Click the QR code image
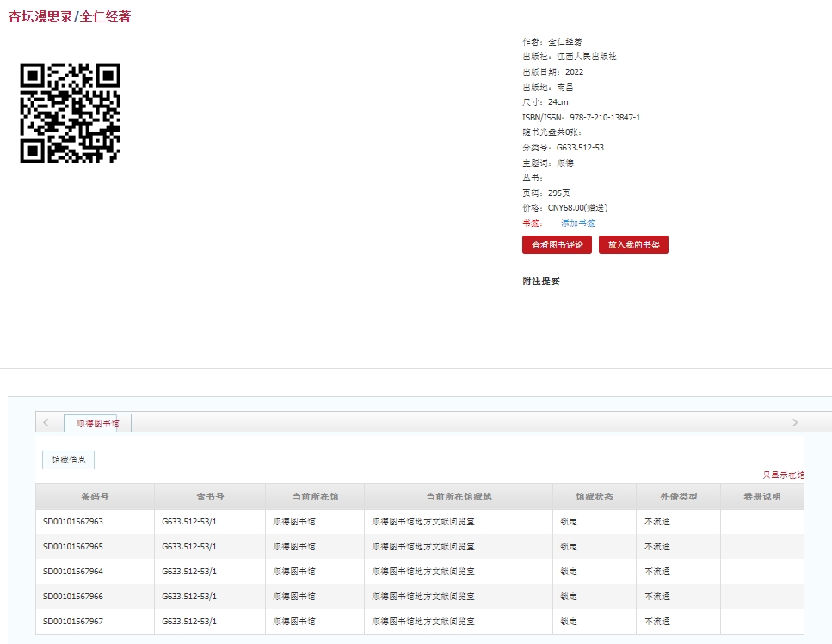The width and height of the screenshot is (832, 644). click(x=70, y=113)
